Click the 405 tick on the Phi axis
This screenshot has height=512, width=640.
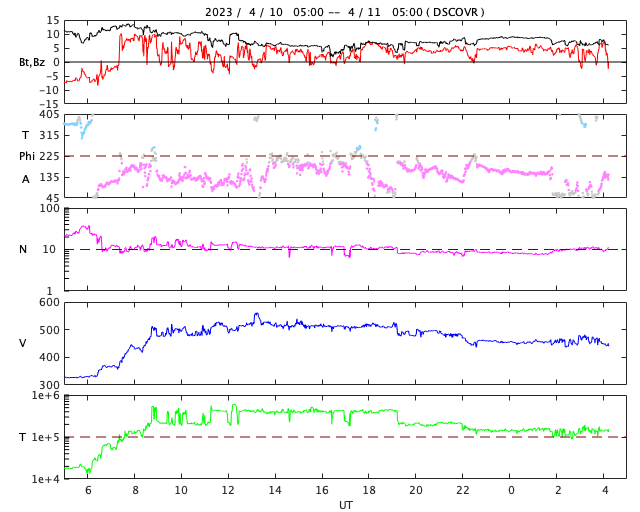coord(49,115)
